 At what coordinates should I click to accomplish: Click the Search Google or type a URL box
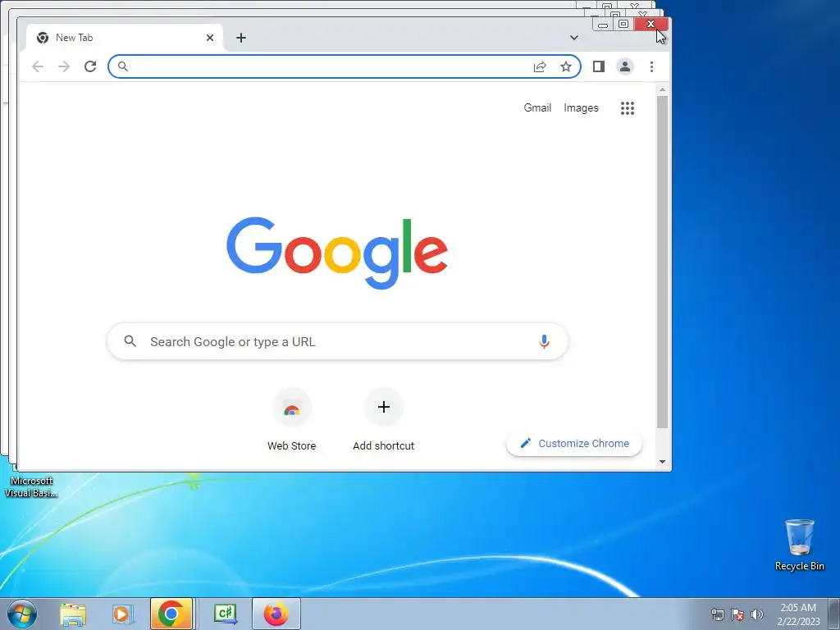point(337,341)
